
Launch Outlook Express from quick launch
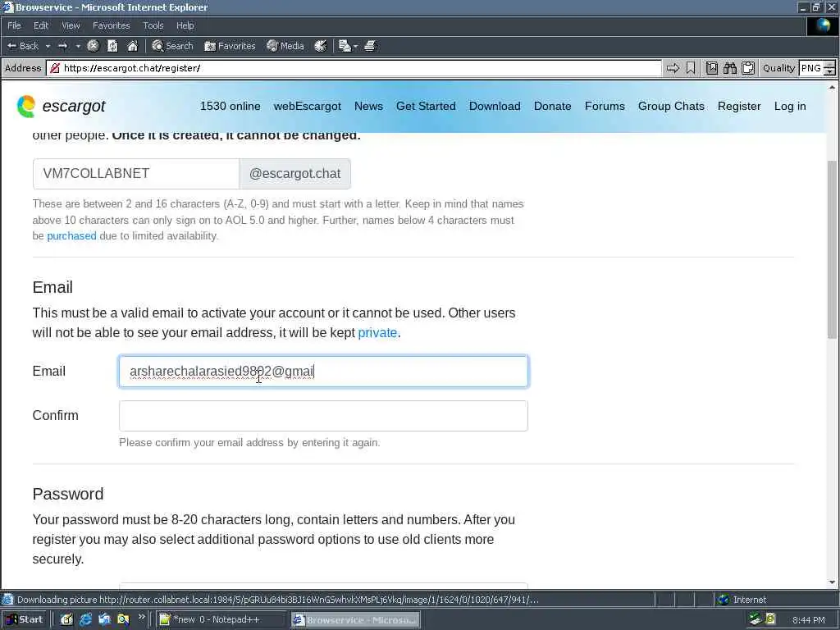(104, 620)
